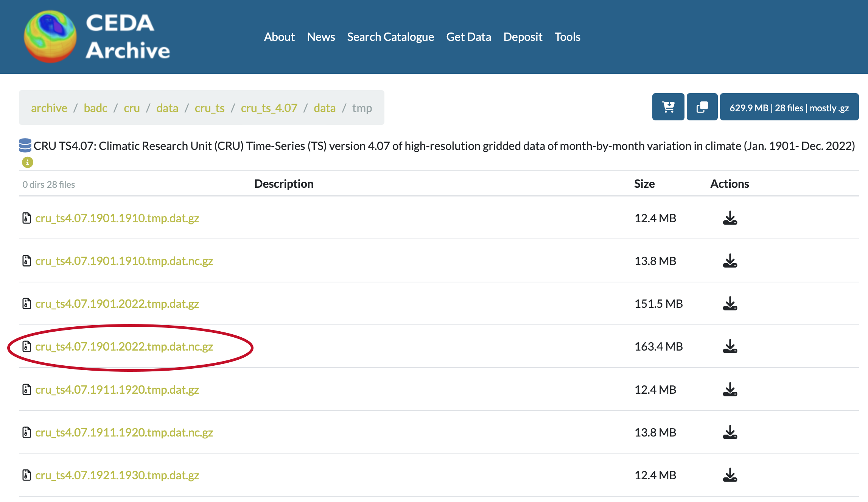The width and height of the screenshot is (868, 502).
Task: Go to cru_ts_4.07 breadcrumb folder
Action: [x=269, y=108]
